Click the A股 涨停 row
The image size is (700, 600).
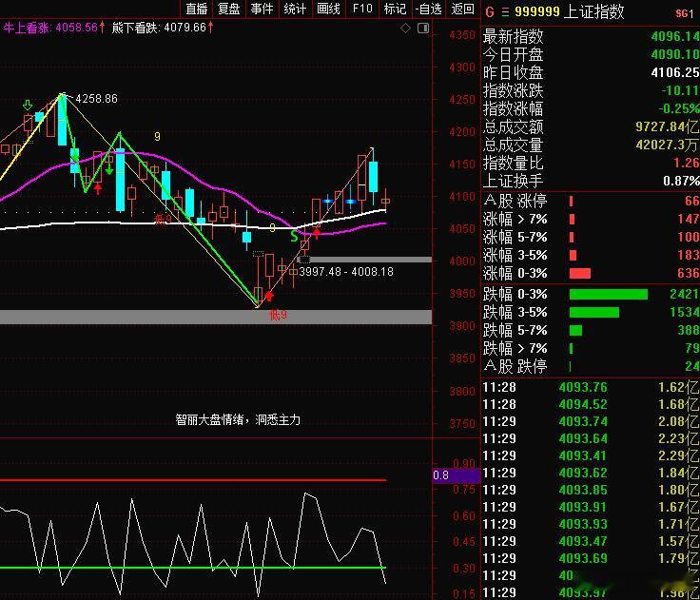point(591,201)
